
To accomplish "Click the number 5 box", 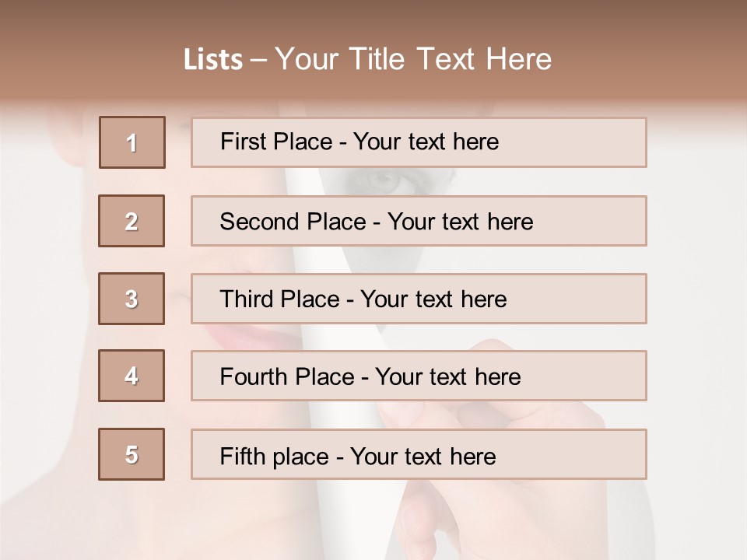I will click(x=132, y=454).
